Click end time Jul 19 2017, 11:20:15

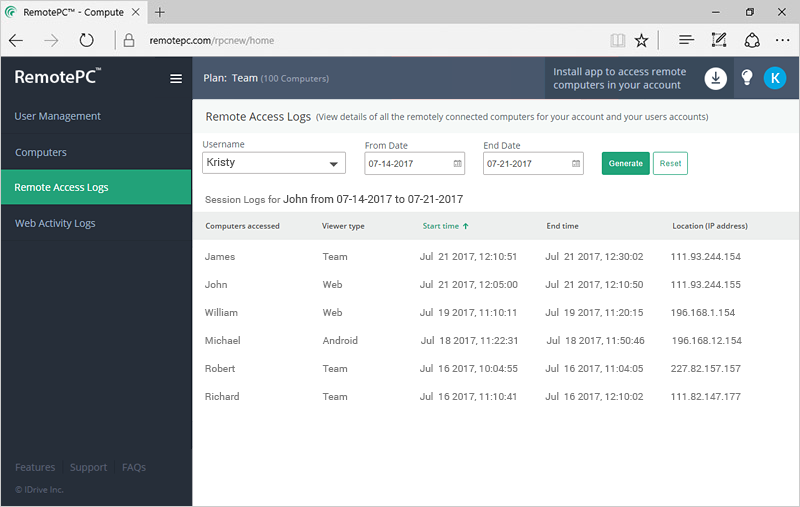click(594, 313)
